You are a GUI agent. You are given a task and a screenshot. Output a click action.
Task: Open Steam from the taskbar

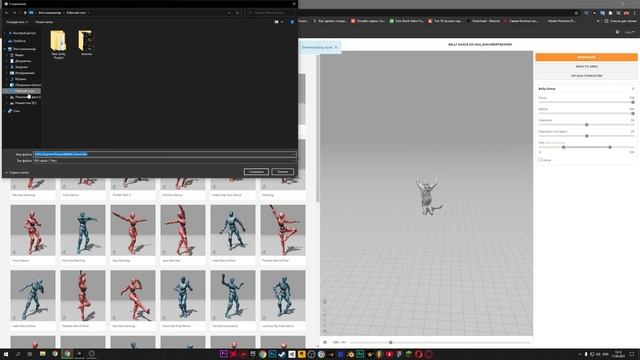tap(282, 354)
